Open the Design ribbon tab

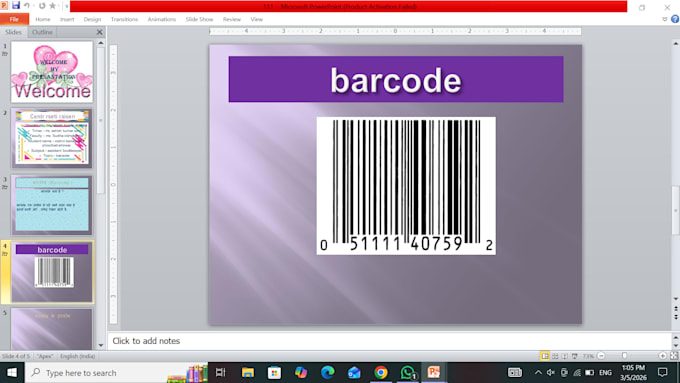tap(92, 19)
